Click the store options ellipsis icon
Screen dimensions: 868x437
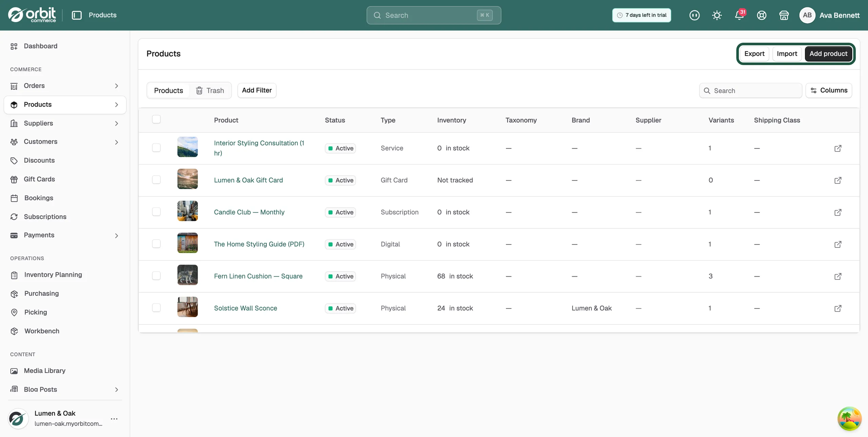pos(114,419)
